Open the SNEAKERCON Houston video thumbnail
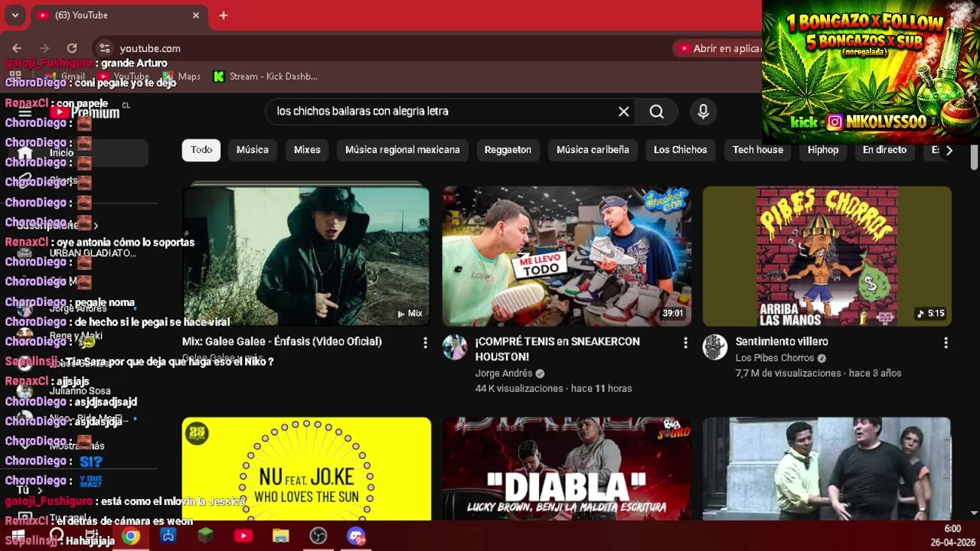 (x=567, y=256)
